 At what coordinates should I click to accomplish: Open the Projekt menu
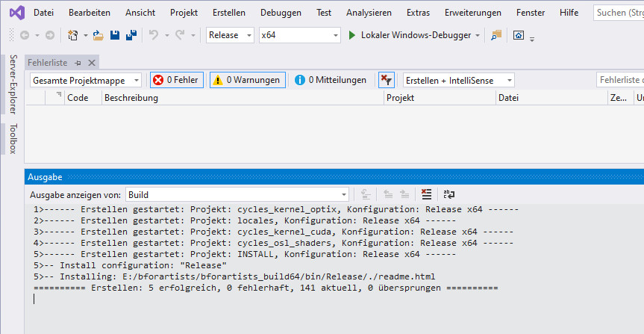click(184, 13)
